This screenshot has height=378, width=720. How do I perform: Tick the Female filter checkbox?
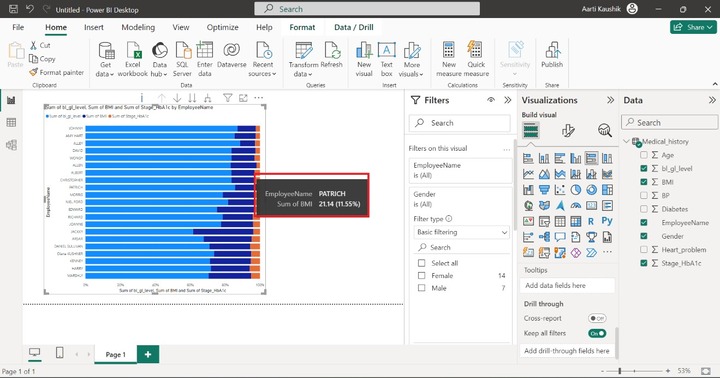pyautogui.click(x=422, y=276)
